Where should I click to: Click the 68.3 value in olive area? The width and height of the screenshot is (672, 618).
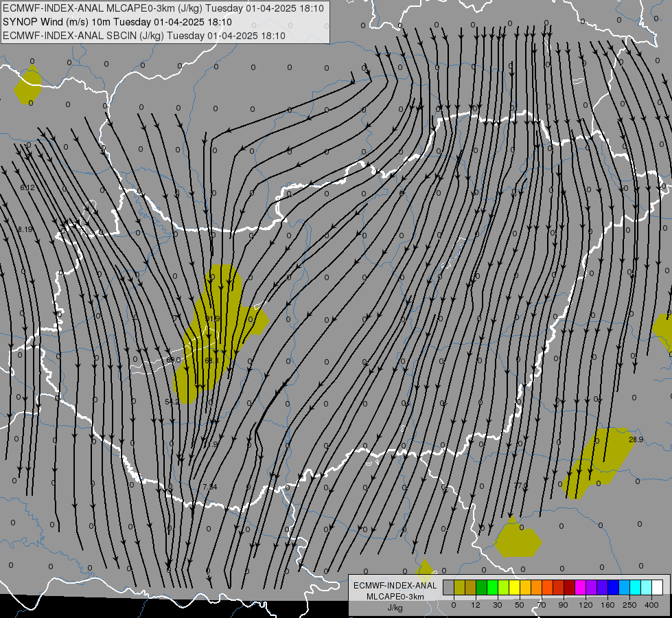pos(211,360)
